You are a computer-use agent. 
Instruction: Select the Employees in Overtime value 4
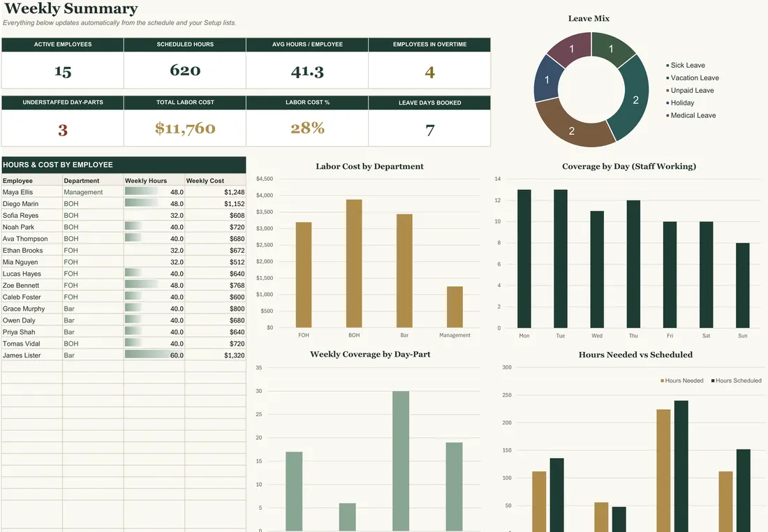click(429, 72)
